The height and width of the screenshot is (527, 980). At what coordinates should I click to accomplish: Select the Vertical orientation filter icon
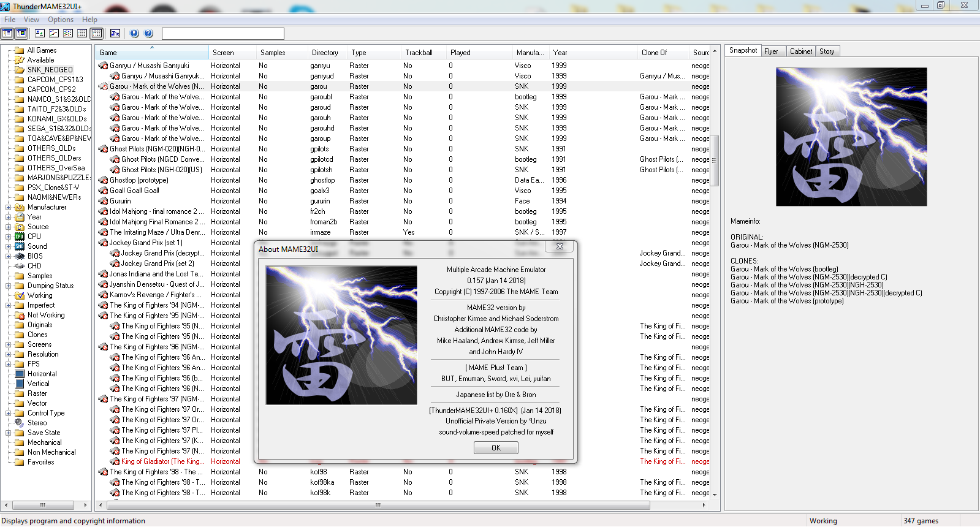[x=20, y=384]
